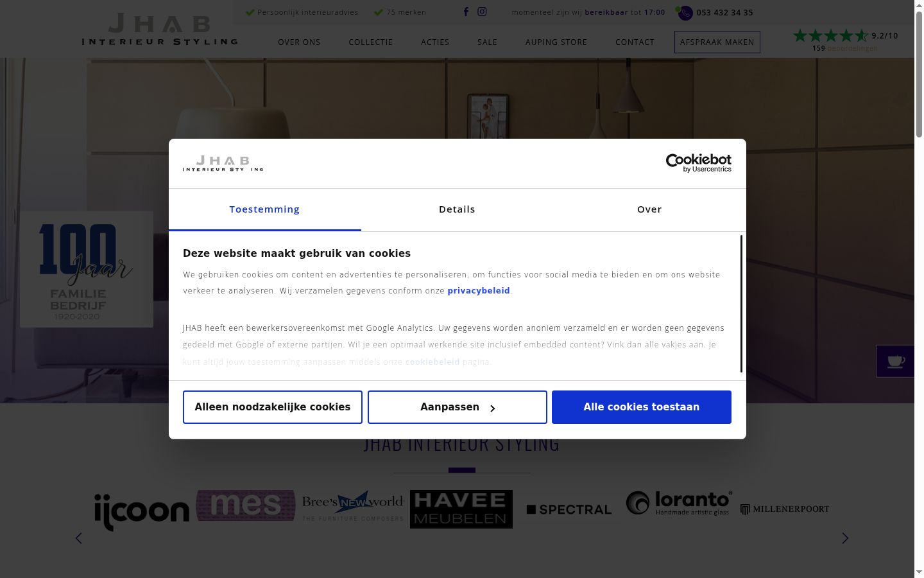Show next brands with right carousel arrow

845,538
